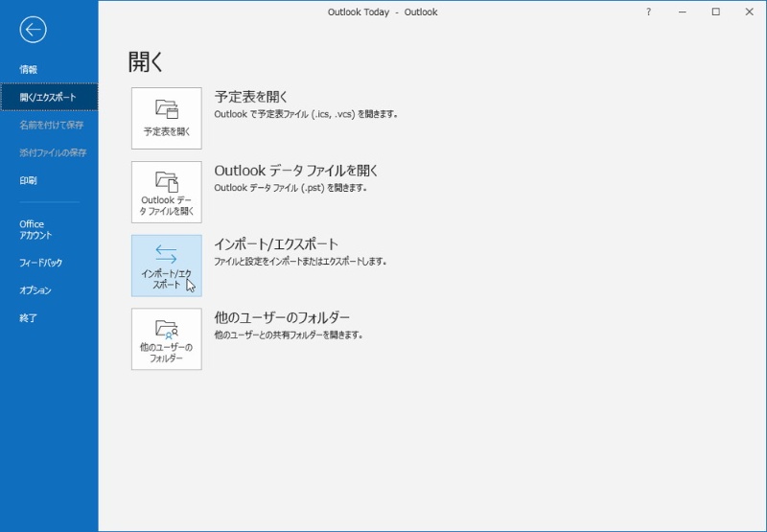The width and height of the screenshot is (767, 532).
Task: Click the 予定表を開く heading text
Action: coord(251,96)
